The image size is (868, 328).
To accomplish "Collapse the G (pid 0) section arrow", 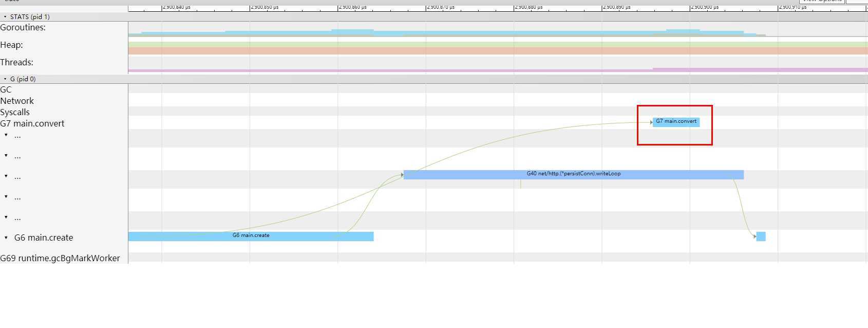I will click(5, 79).
